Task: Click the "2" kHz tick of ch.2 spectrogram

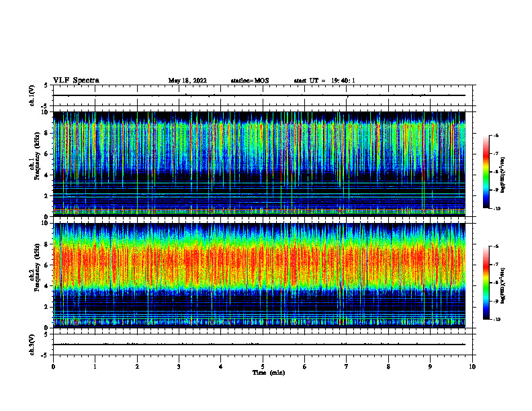Action: pos(46,307)
